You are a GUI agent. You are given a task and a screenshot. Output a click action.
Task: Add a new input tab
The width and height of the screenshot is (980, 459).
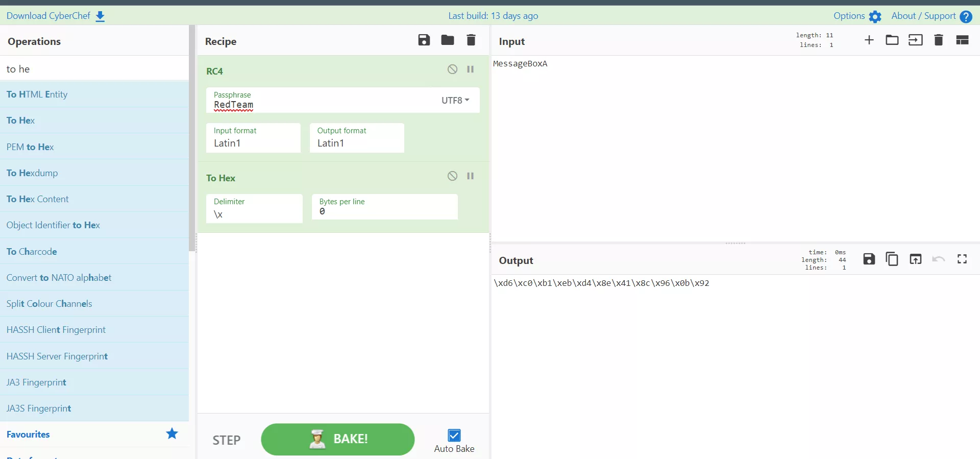pos(869,40)
